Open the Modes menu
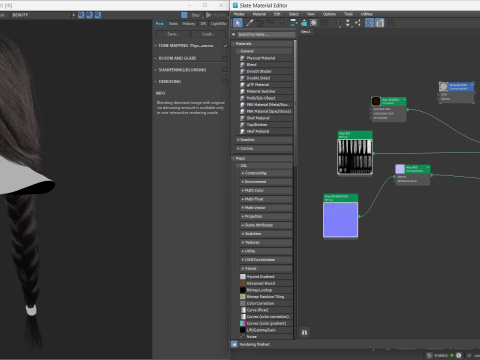The image size is (480, 360). point(239,14)
